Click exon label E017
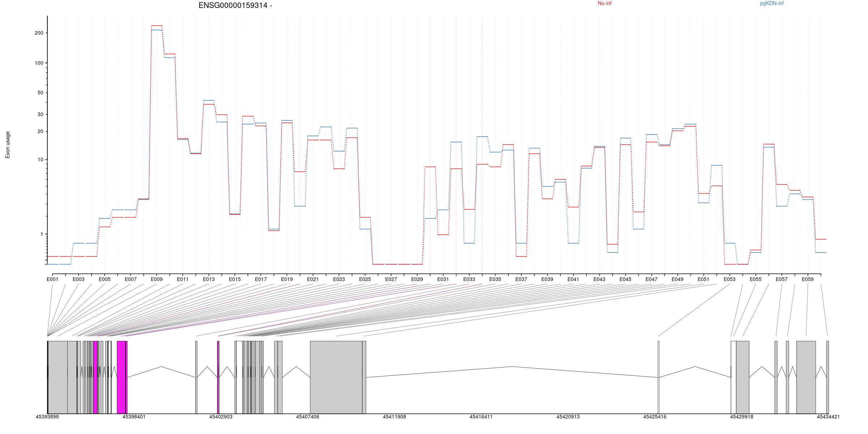The image size is (868, 434). (261, 279)
